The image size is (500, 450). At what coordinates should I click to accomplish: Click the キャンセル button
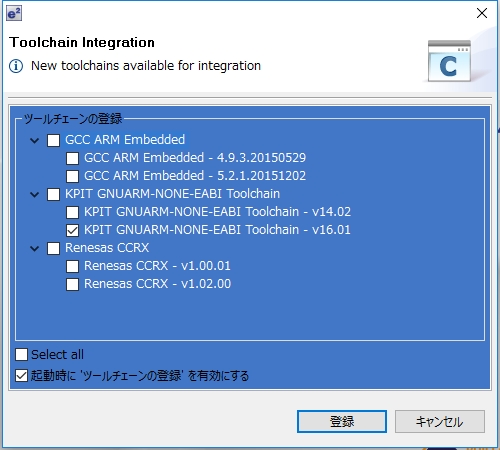coord(440,422)
